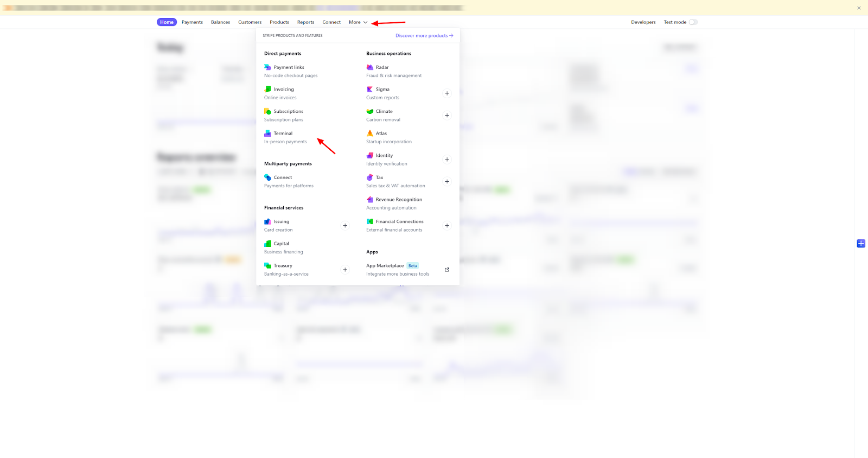
Task: Click the Financial Connections icon
Action: tap(369, 221)
